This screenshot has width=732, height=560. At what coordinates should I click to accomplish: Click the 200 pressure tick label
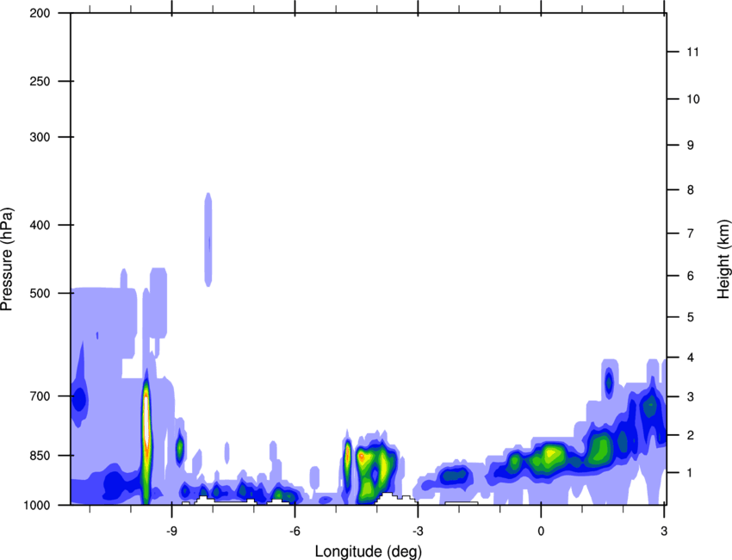40,13
